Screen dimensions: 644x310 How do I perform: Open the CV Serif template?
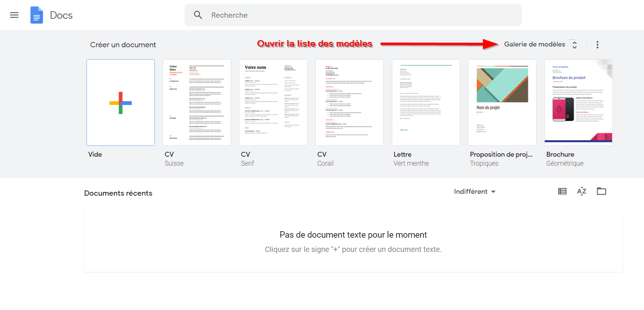click(273, 102)
